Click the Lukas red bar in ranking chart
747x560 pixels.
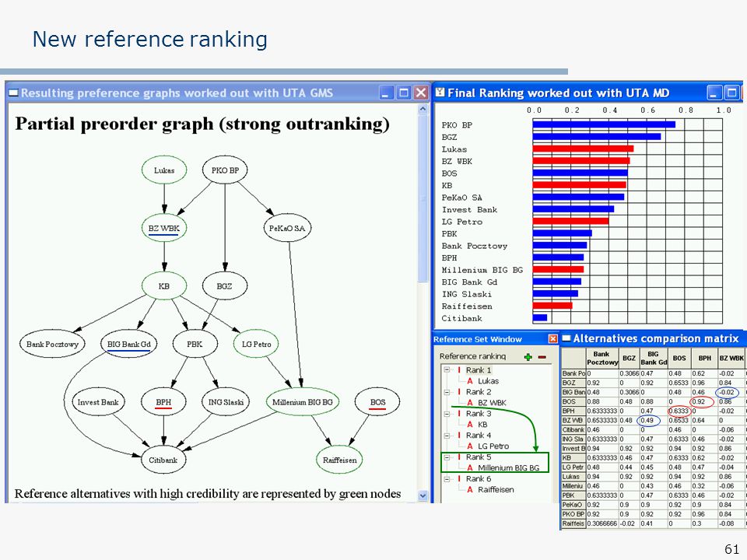tap(583, 149)
